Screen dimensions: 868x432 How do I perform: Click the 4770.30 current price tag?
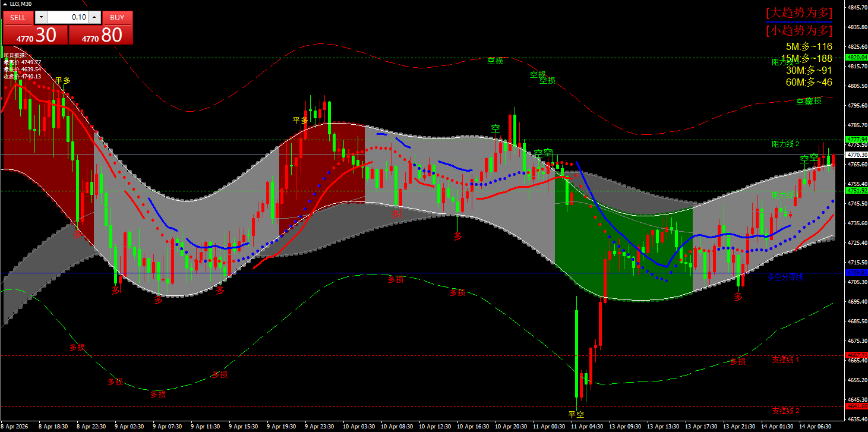click(857, 154)
